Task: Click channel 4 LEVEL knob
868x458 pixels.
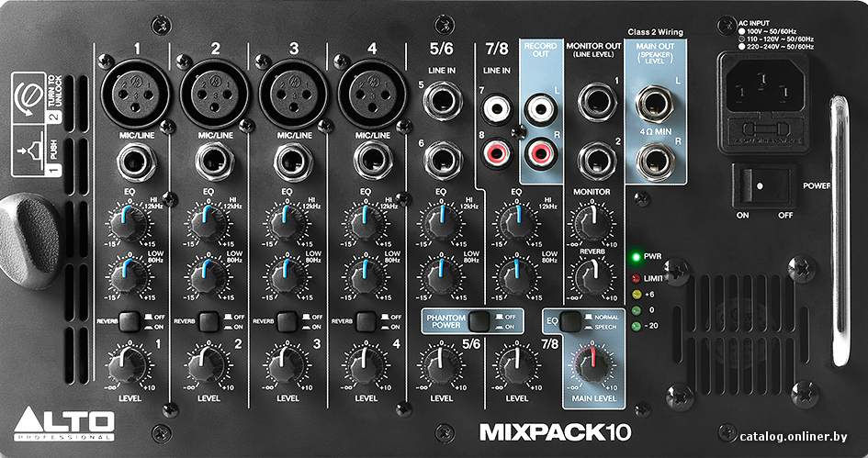Action: point(366,365)
